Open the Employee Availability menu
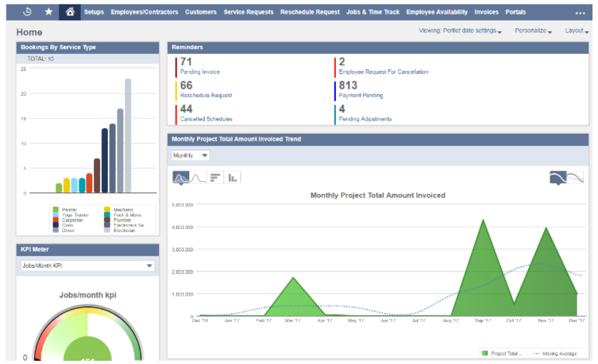Image resolution: width=598 pixels, height=364 pixels. point(437,12)
